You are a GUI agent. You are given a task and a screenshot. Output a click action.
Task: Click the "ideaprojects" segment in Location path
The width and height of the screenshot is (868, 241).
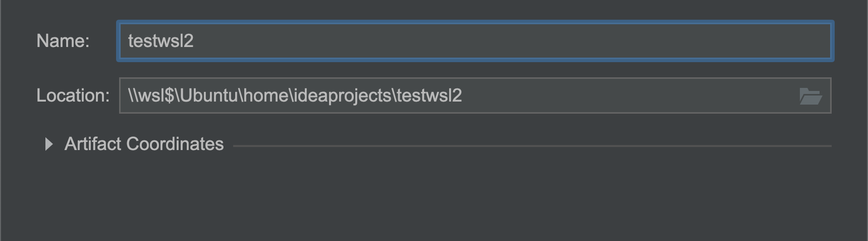tap(342, 95)
